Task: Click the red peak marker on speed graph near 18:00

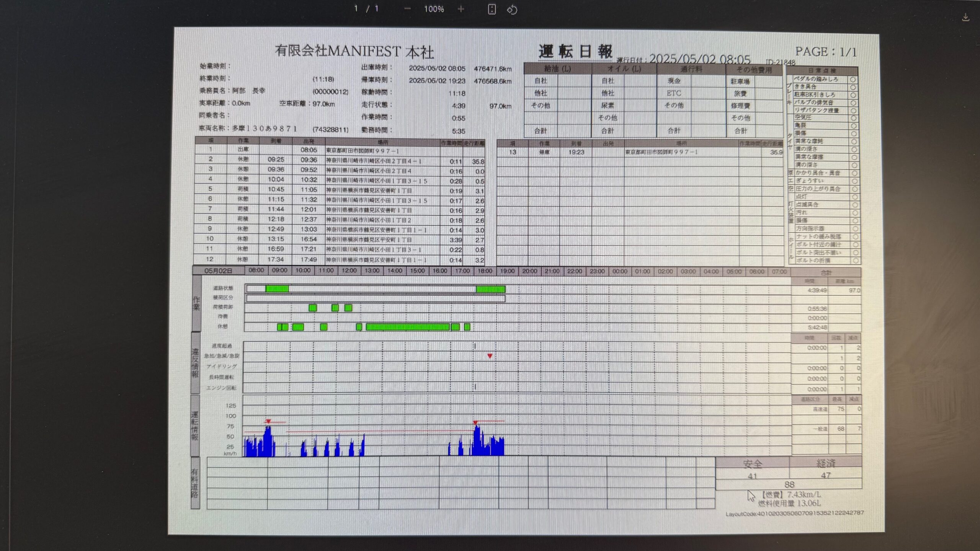Action: click(x=475, y=422)
